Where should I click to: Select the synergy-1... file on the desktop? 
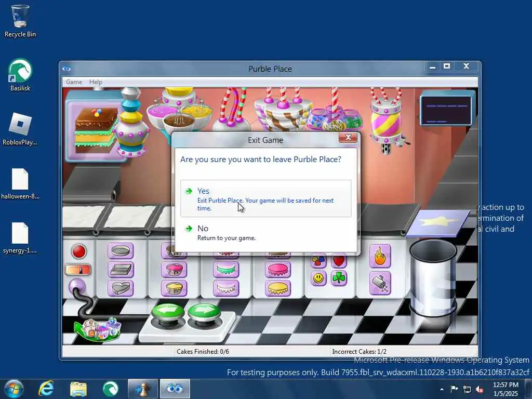click(20, 238)
